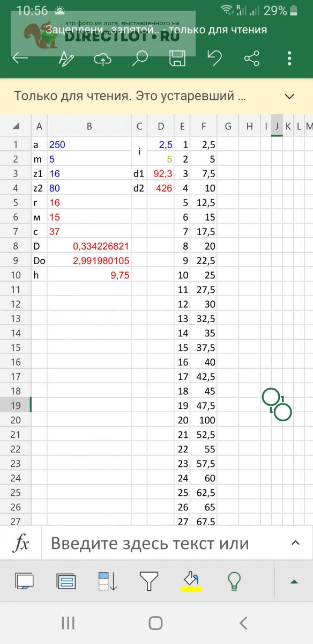Open the lightbulb Tell Me assistant
Viewport: 313px width, 644px height.
click(x=234, y=581)
